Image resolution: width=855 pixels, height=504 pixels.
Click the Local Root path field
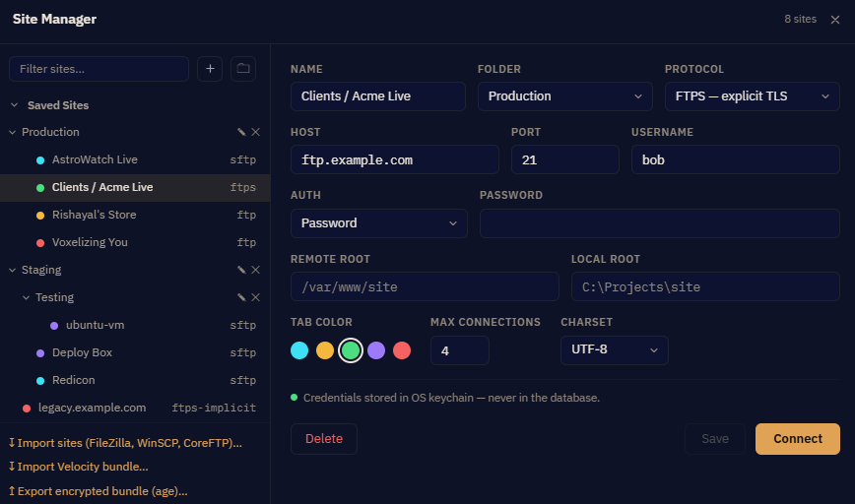point(705,286)
